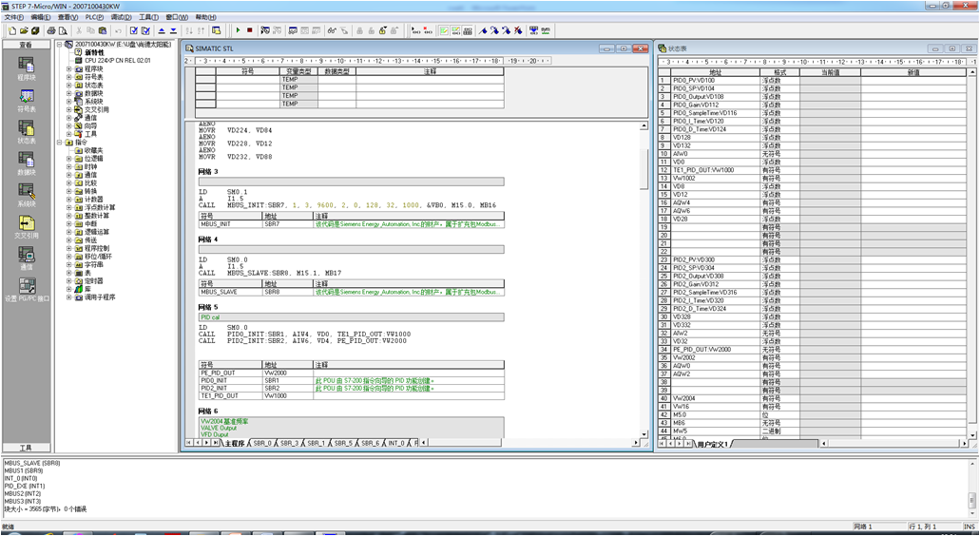Open the PLC(P) menu
Screen dimensions: 980x536
pyautogui.click(x=94, y=17)
